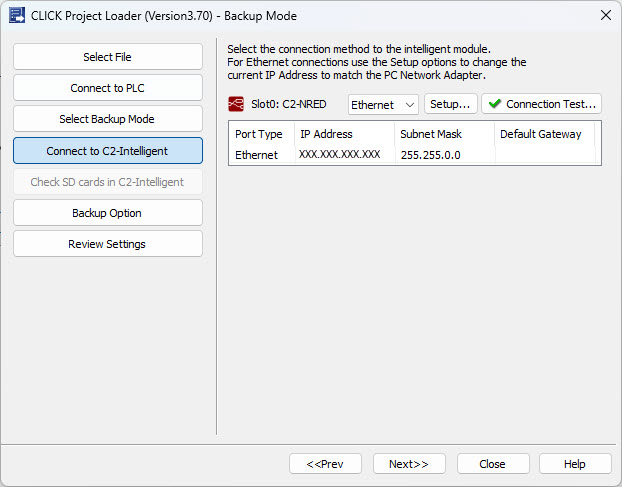Open the Select File step
The image size is (622, 487).
(x=108, y=57)
